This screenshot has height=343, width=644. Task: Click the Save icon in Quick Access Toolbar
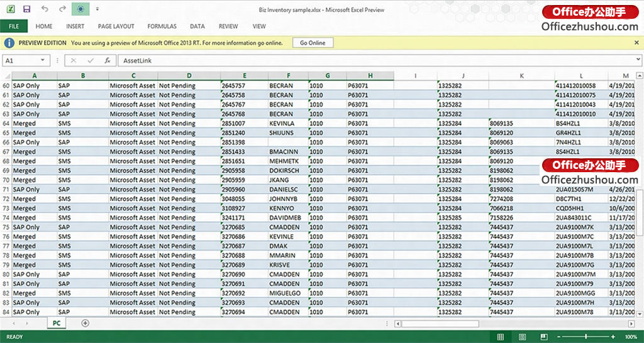tap(26, 9)
